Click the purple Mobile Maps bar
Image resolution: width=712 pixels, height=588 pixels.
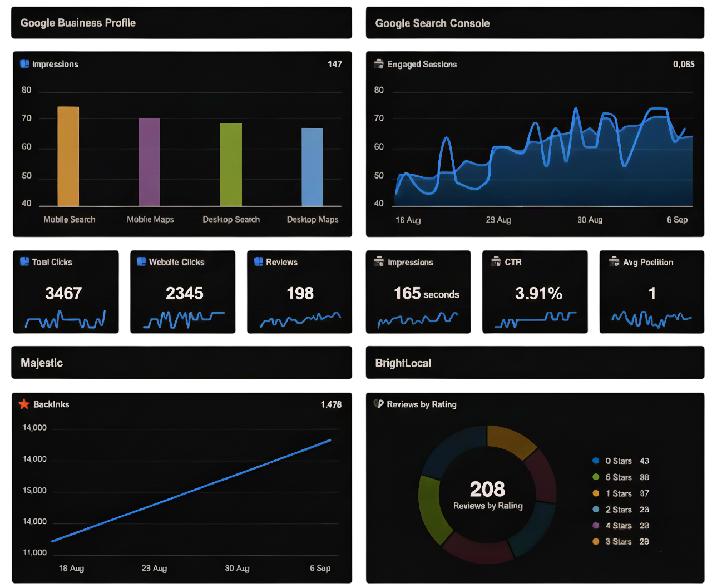pyautogui.click(x=149, y=162)
